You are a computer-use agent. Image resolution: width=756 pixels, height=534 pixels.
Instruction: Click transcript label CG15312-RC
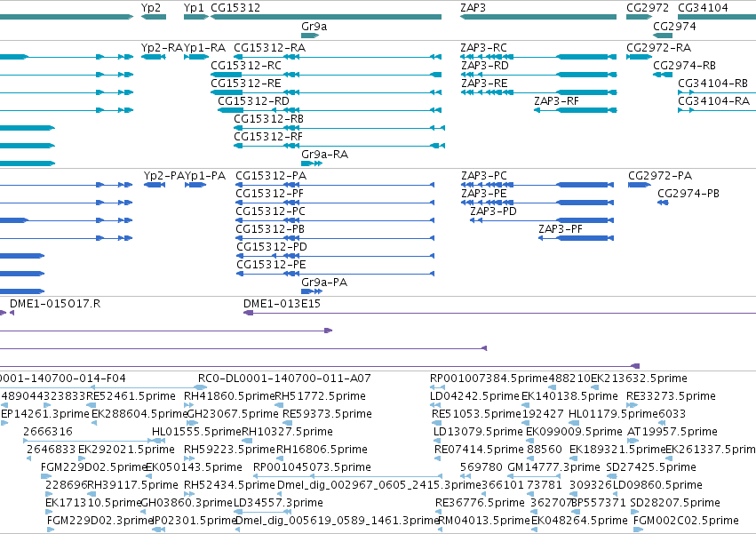[x=246, y=66]
